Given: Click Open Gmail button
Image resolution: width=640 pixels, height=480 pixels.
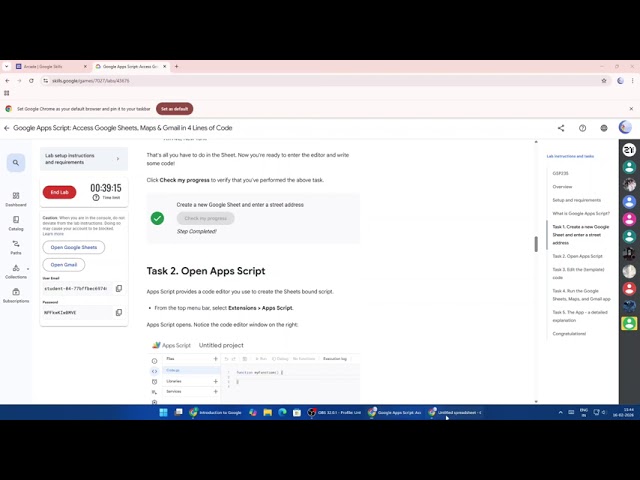Looking at the screenshot, I should coord(64,265).
